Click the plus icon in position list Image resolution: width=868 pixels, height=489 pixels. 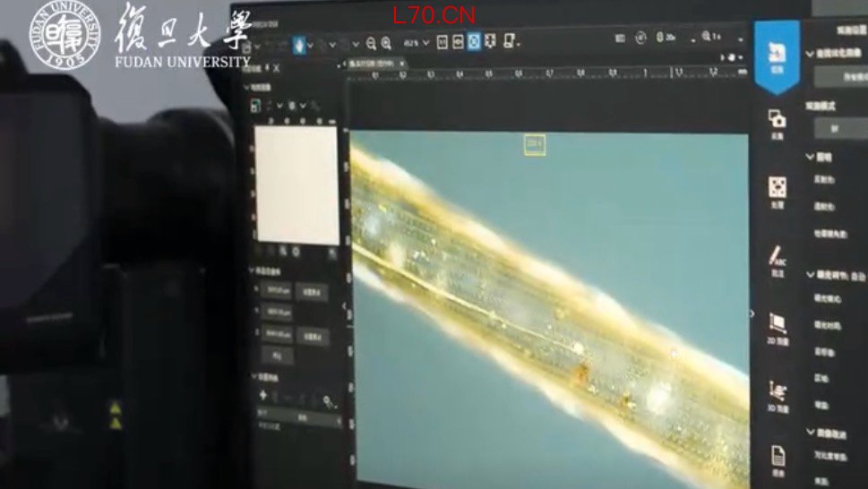coord(262,395)
